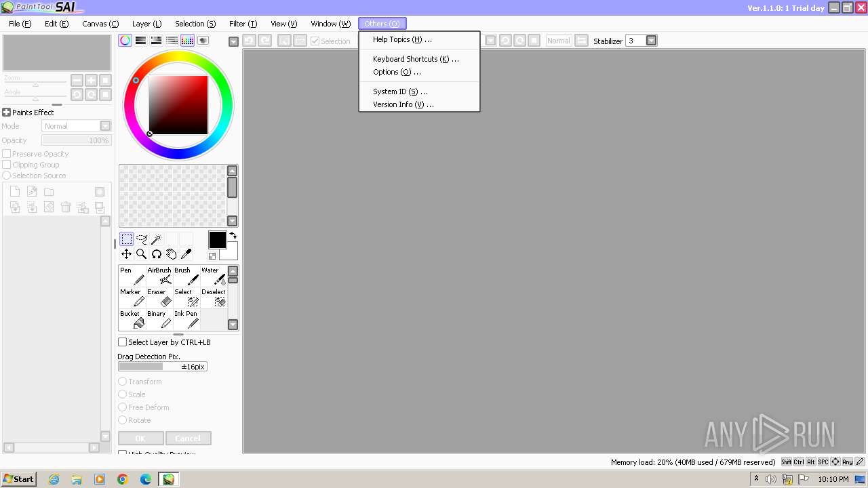Check the Preserve Opacity box

point(7,154)
